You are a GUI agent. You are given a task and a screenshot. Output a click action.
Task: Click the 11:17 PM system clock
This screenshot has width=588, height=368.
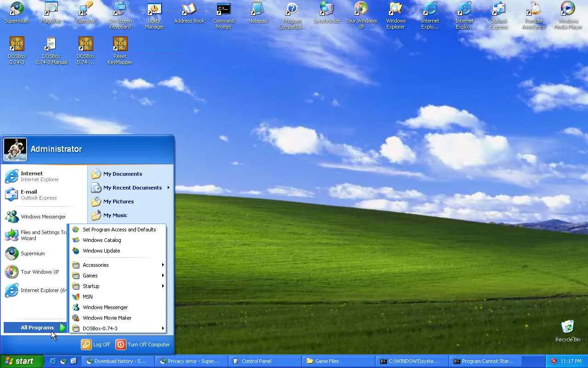(x=571, y=361)
